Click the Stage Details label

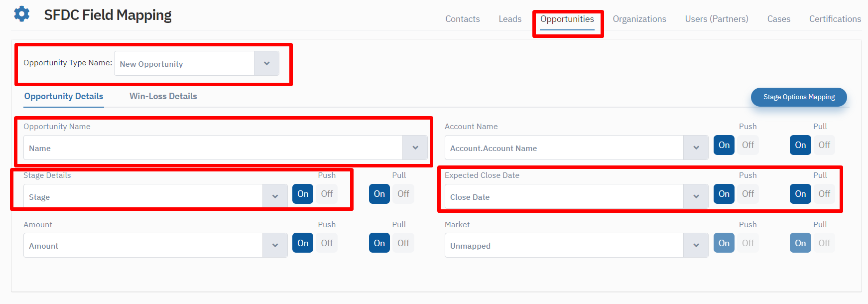point(47,175)
